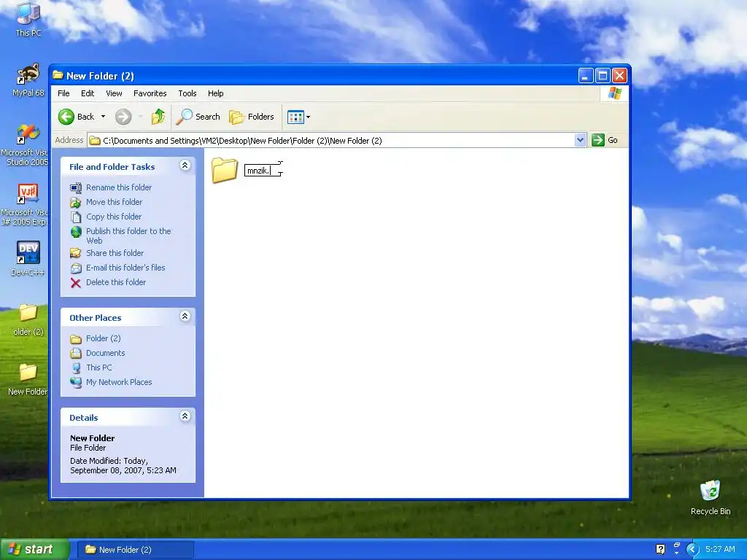
Task: Click the Share this folder icon
Action: [76, 253]
